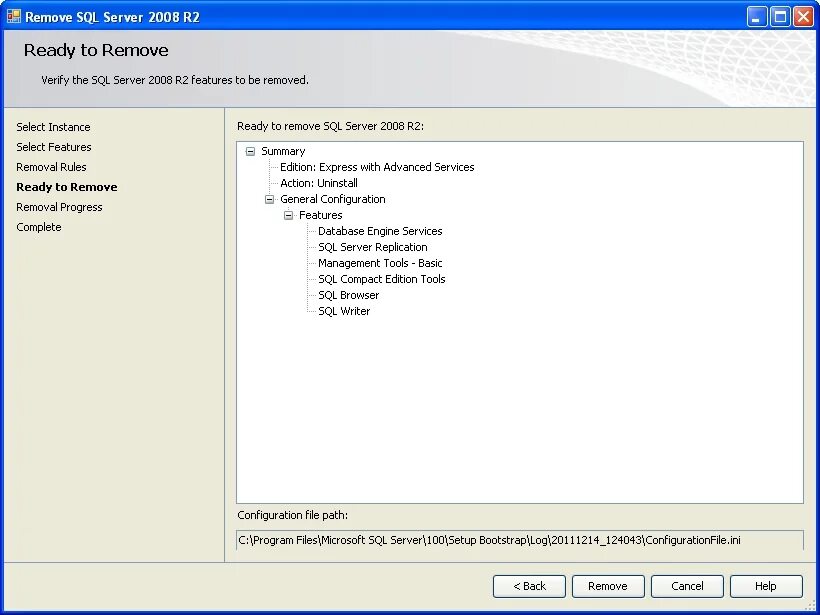Select SQL Writer entry
The image size is (820, 615).
pos(344,311)
